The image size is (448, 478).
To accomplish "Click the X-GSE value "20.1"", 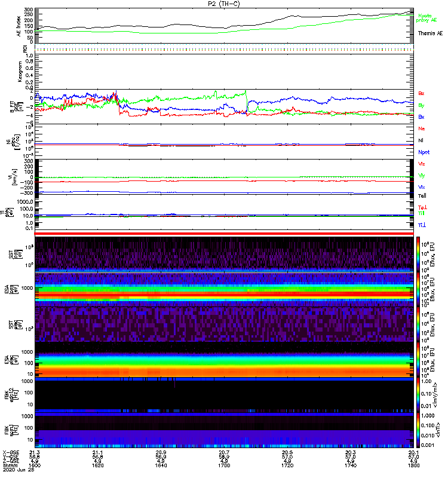I will point(413,452).
